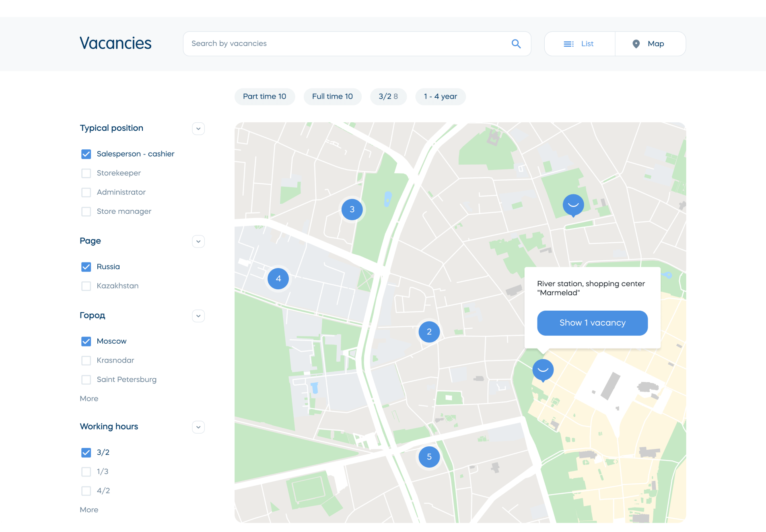The image size is (766, 532).
Task: Open map cluster marker showing 4
Action: [278, 278]
